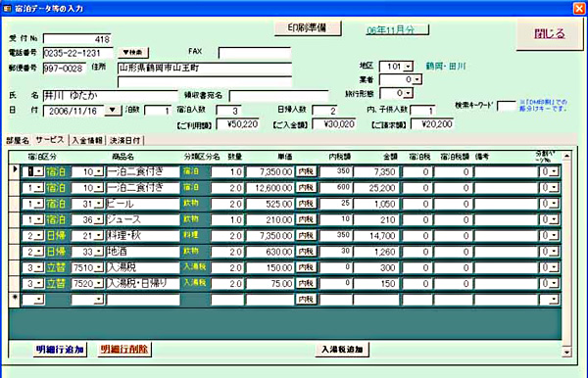Select the サービス tab
This screenshot has height=378, width=588.
coord(50,140)
